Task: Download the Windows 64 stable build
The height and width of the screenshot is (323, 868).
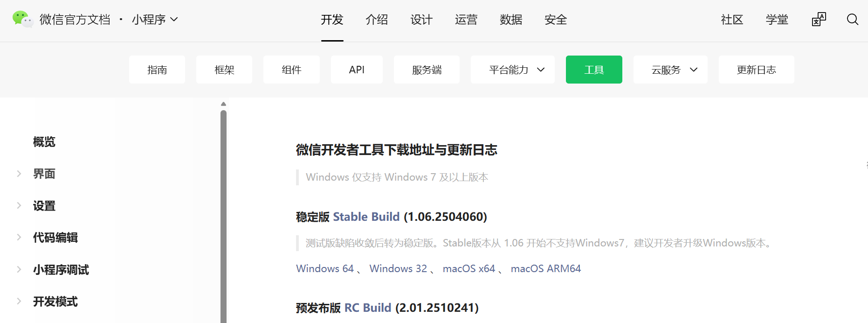Action: (325, 268)
